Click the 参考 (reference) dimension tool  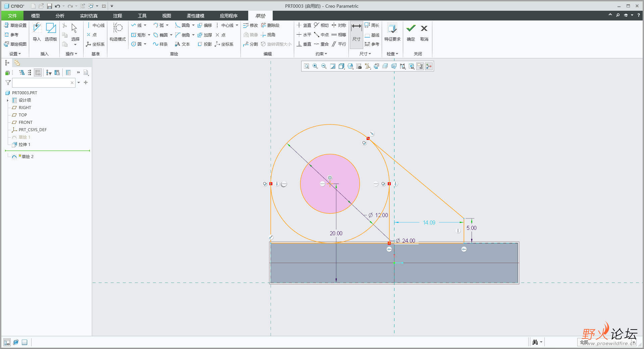[372, 44]
